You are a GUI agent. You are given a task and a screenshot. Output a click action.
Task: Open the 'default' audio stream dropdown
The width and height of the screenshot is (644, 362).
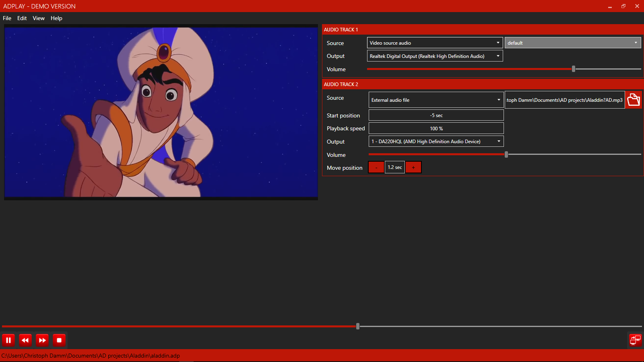573,43
